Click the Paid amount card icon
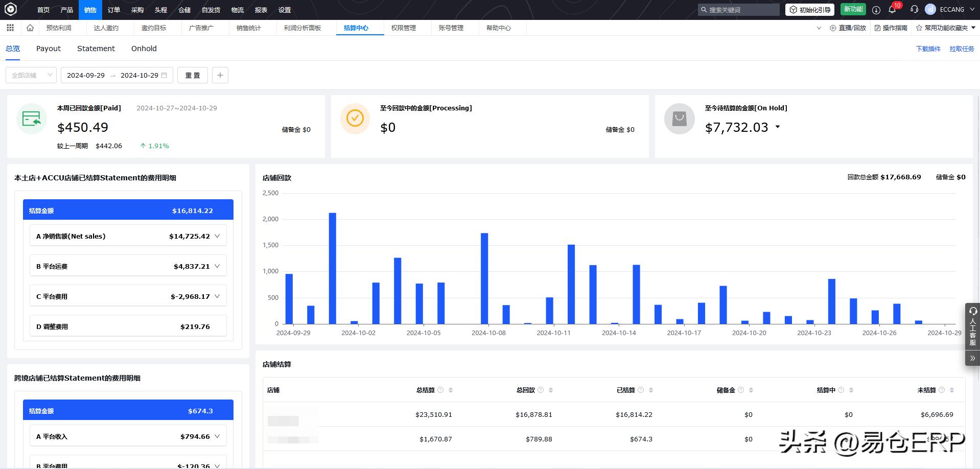Screen dimensions: 980x469 32,119
